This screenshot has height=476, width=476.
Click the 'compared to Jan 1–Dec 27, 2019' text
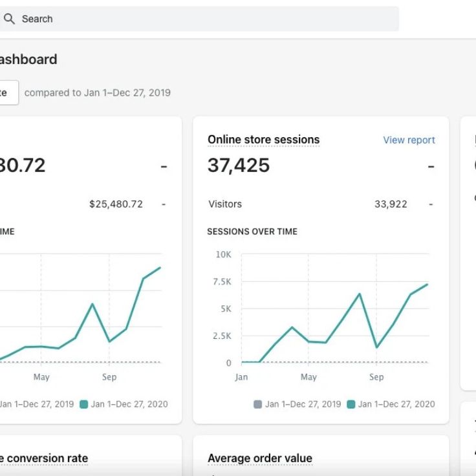pos(98,92)
